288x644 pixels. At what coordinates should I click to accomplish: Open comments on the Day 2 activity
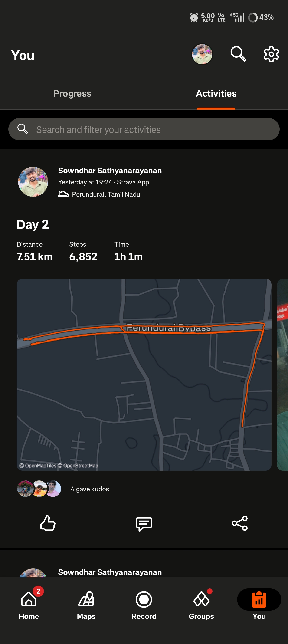144,523
